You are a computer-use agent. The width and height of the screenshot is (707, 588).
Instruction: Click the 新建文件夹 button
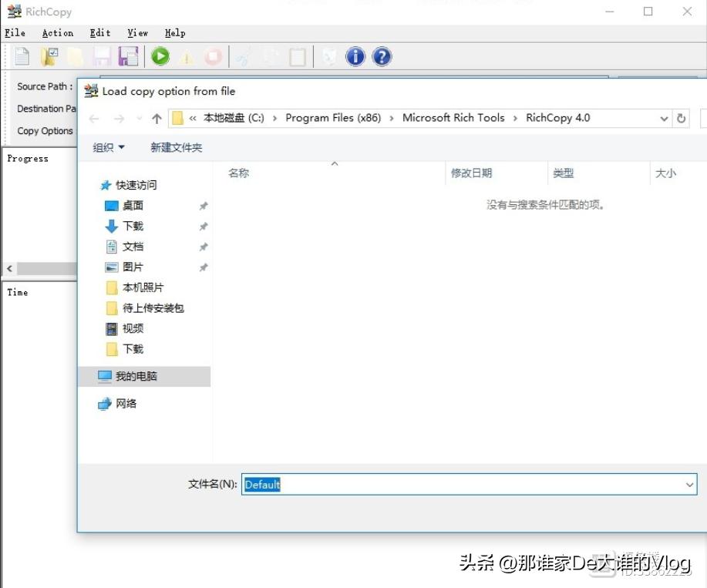176,146
